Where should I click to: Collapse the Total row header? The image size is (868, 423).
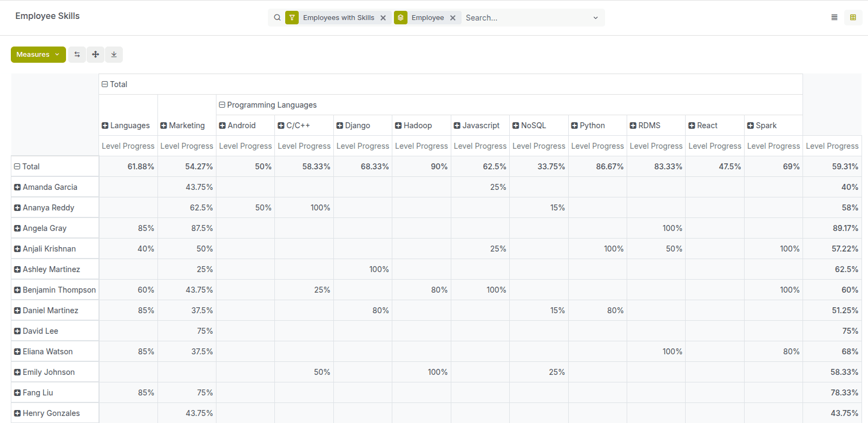(27, 167)
